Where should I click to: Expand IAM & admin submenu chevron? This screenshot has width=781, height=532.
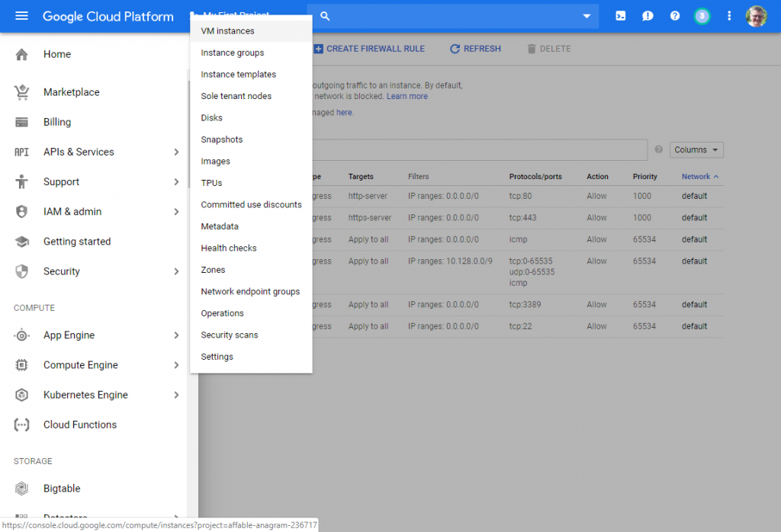tap(176, 212)
